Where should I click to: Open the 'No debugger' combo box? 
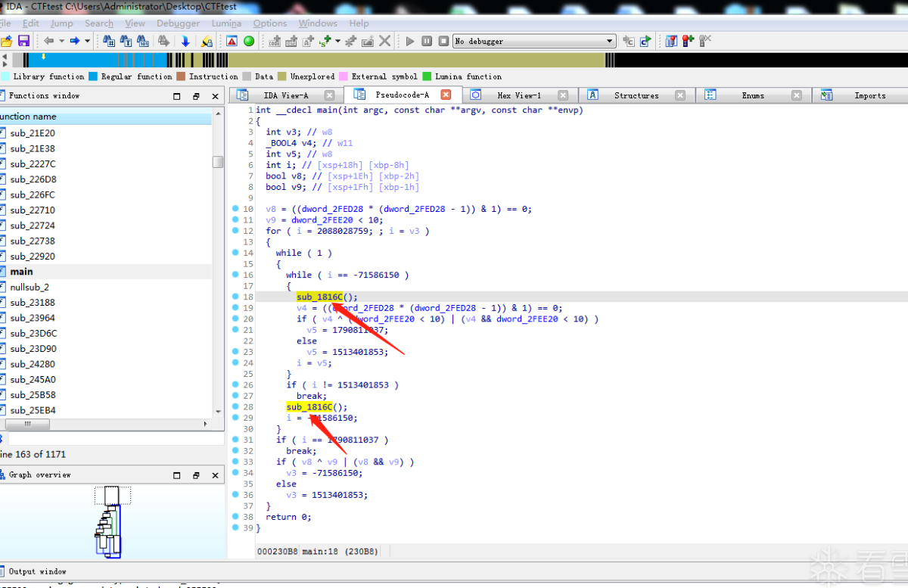coord(534,41)
